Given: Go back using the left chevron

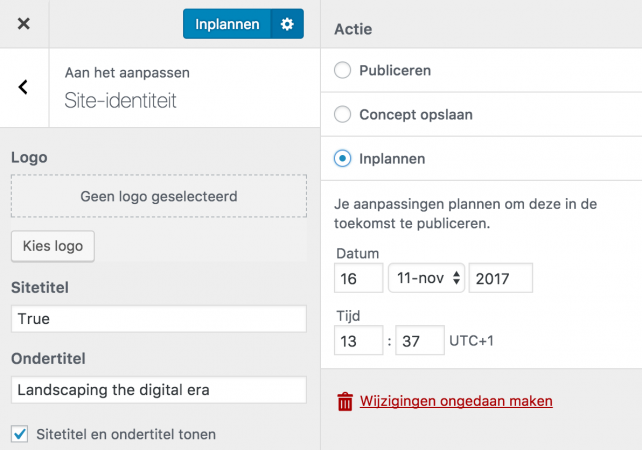Looking at the screenshot, I should coord(23,87).
